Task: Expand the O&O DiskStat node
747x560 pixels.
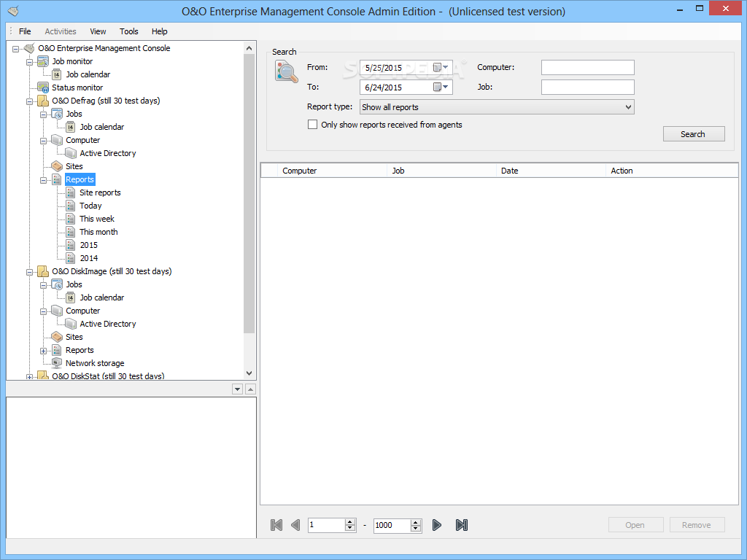Action: pyautogui.click(x=29, y=377)
